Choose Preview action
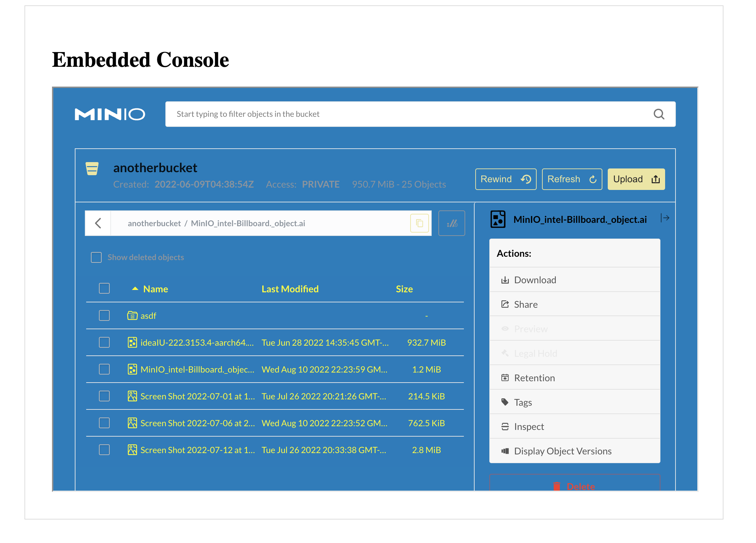 pos(575,329)
